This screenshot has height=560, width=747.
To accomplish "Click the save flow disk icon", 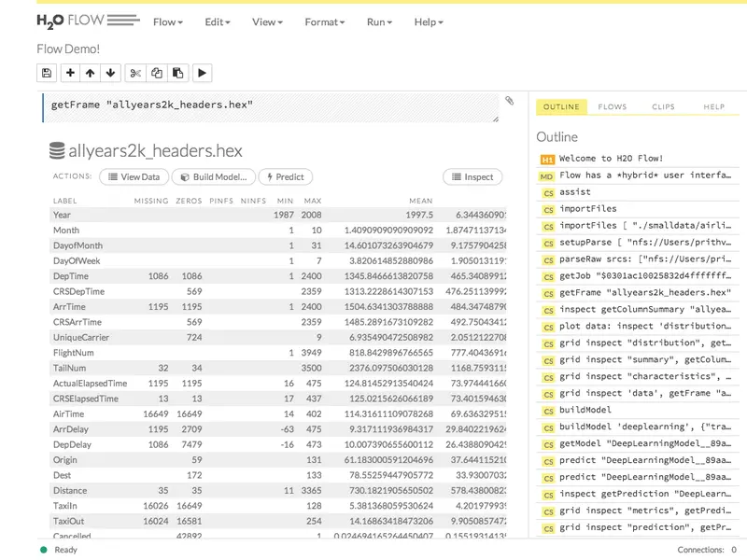I will click(x=47, y=73).
